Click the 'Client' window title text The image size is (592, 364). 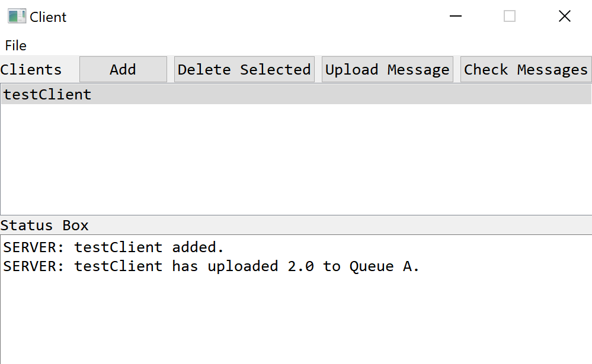point(49,17)
